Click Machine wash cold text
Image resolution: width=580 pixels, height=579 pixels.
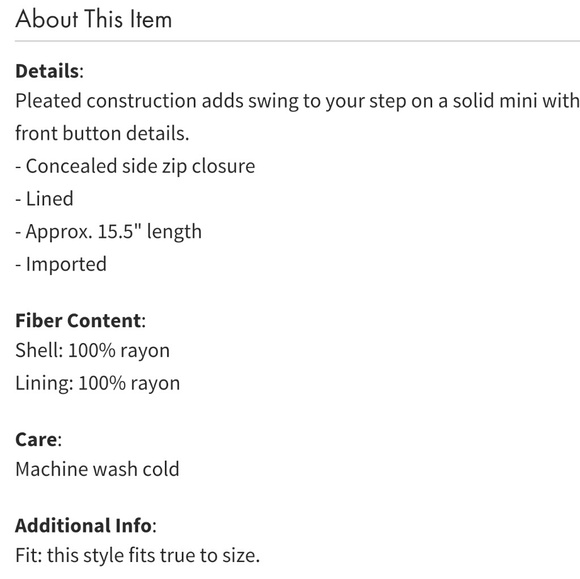[x=97, y=469]
